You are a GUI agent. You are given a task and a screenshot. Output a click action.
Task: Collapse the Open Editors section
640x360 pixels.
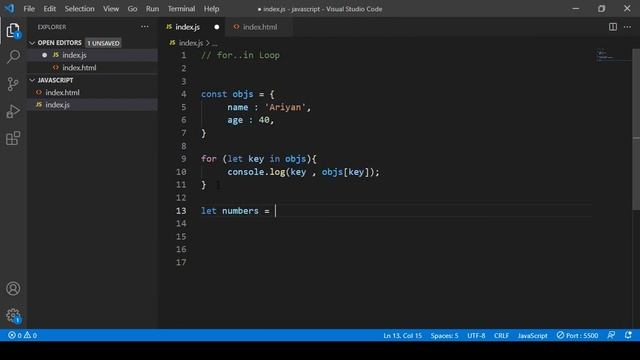pos(32,43)
